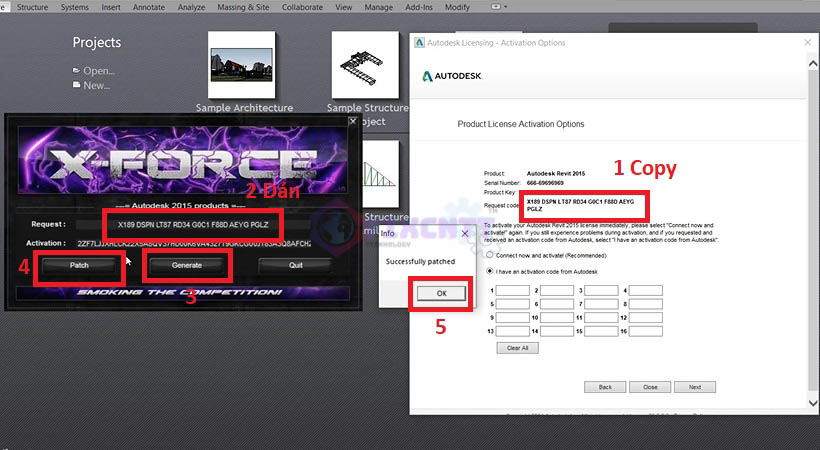Click activation code field 12
The width and height of the screenshot is (820, 450).
click(x=646, y=318)
